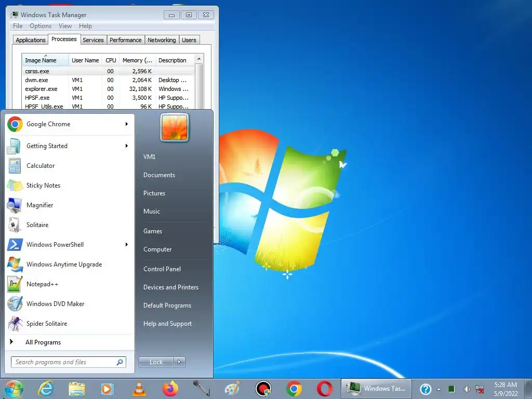This screenshot has height=399, width=532.
Task: Open the microphone app on taskbar
Action: [201, 389]
